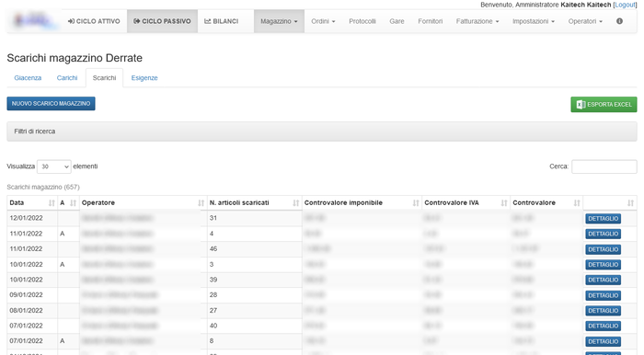Click Scarichi magazzino (657) count label
Screen dimensions: 644x355
(x=43, y=187)
